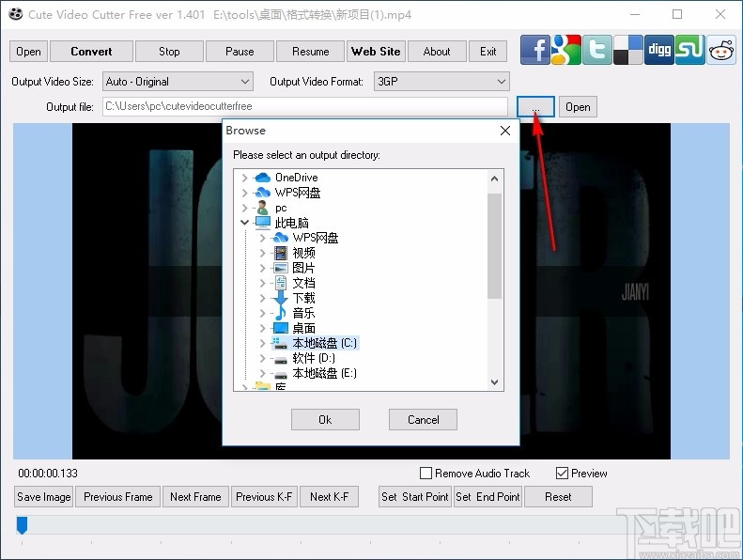
Task: Click the Open button in top toolbar
Action: point(28,52)
